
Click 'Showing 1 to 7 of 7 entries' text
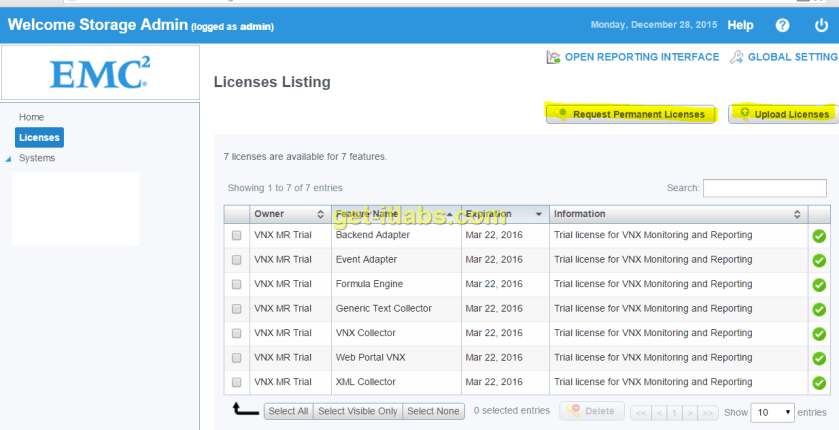[x=285, y=188]
